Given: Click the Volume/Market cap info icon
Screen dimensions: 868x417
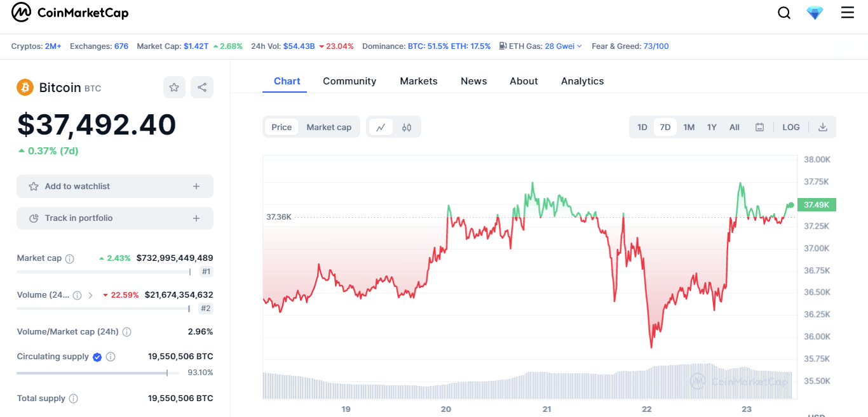Looking at the screenshot, I should click(126, 332).
